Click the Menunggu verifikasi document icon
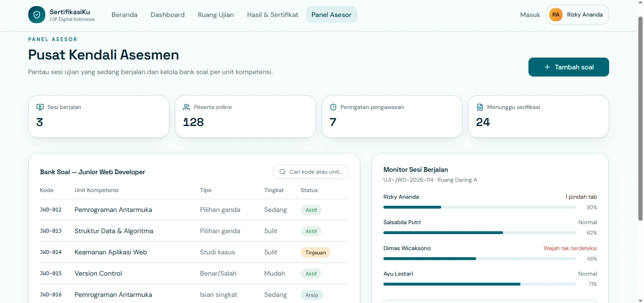644x303 pixels. (480, 107)
